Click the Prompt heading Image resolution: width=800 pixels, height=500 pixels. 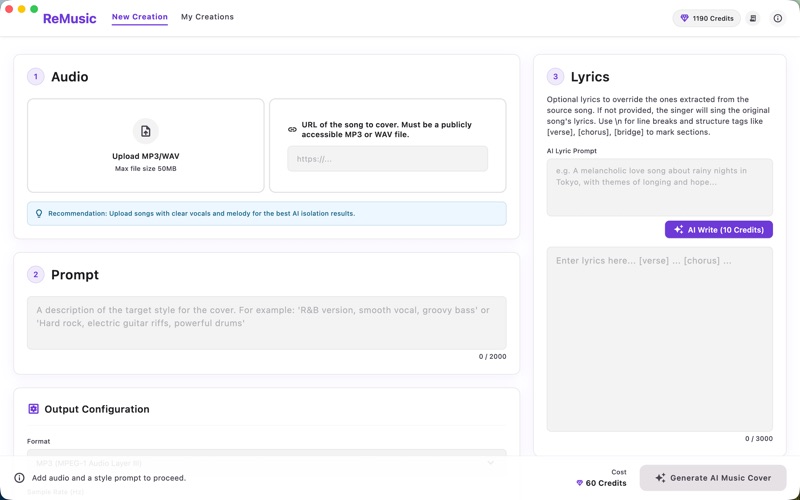(x=75, y=274)
